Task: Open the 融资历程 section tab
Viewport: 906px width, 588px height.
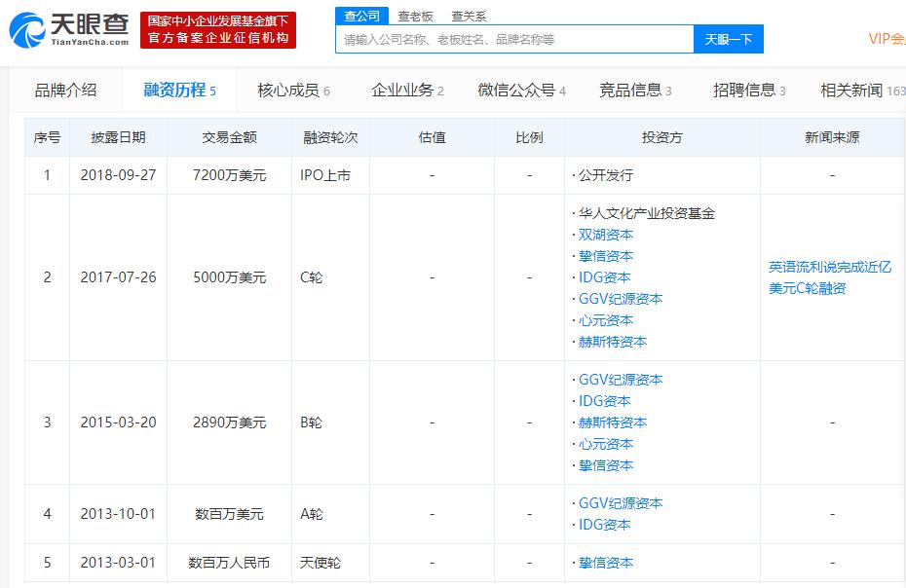Action: coord(179,91)
